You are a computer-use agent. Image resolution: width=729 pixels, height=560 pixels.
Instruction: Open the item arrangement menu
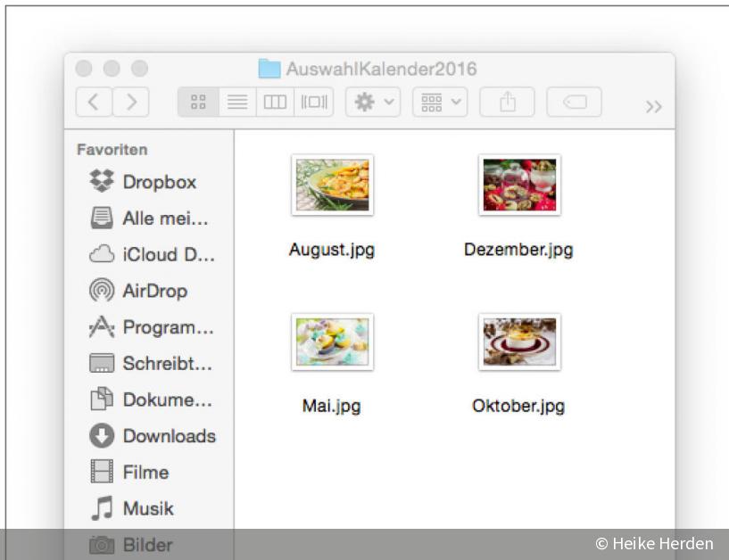tap(439, 101)
